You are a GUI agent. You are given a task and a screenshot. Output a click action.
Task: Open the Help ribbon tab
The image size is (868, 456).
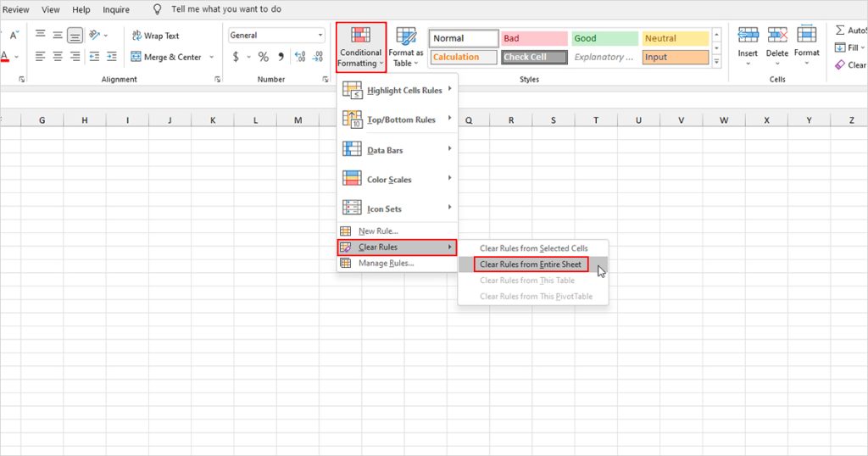81,9
